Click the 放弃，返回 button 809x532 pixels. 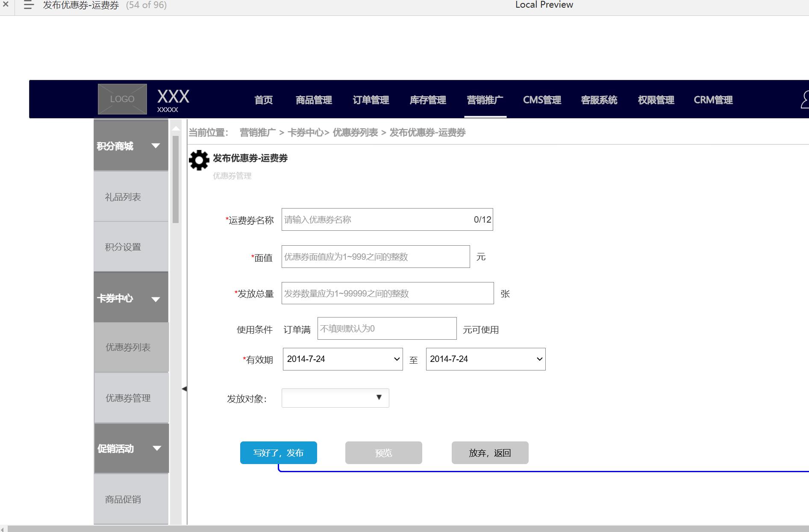[490, 453]
